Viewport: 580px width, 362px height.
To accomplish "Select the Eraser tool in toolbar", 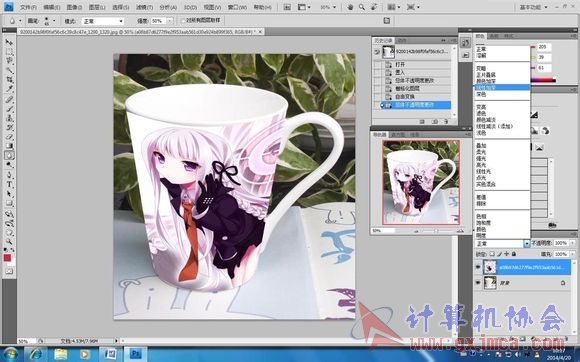I will (x=9, y=136).
